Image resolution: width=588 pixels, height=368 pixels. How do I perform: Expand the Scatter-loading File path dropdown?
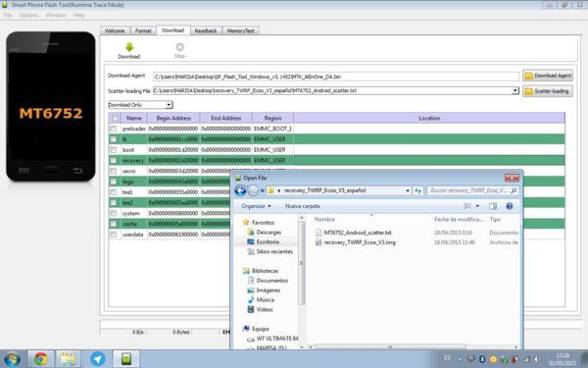tap(515, 90)
